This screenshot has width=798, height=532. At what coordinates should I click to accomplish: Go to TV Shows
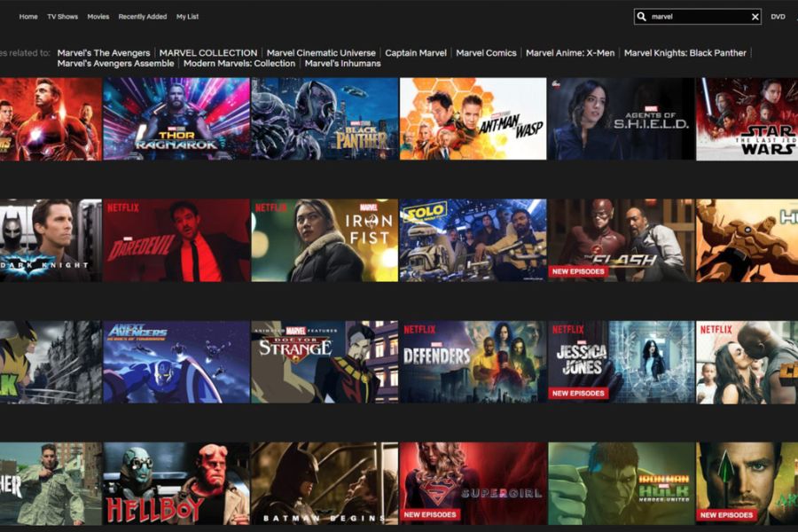point(63,17)
